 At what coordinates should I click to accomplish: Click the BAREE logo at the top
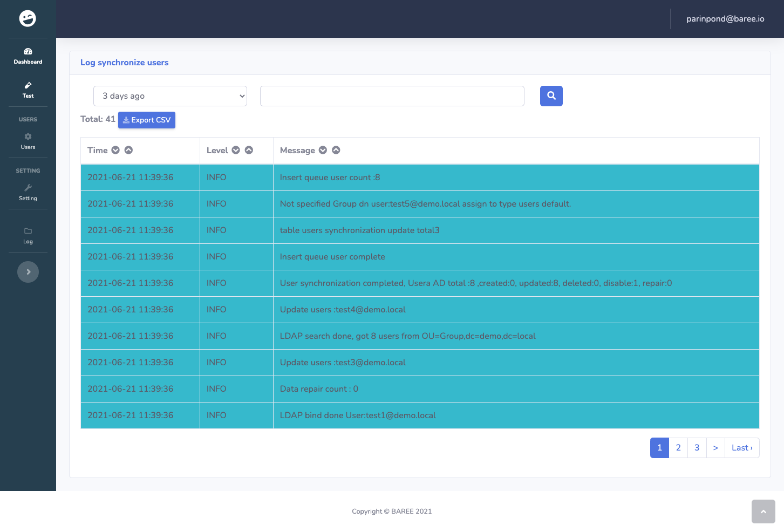[28, 18]
